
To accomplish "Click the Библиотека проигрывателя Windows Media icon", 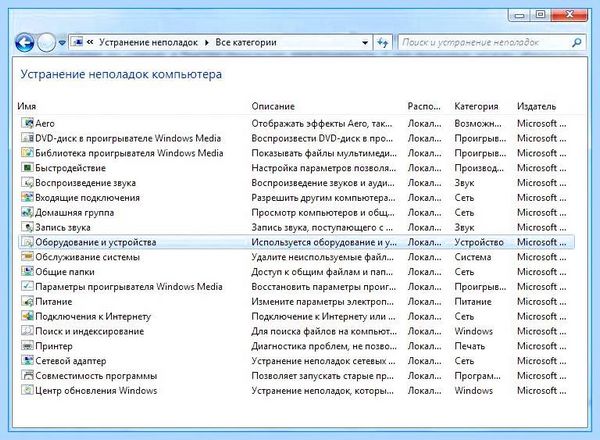I will coord(27,153).
